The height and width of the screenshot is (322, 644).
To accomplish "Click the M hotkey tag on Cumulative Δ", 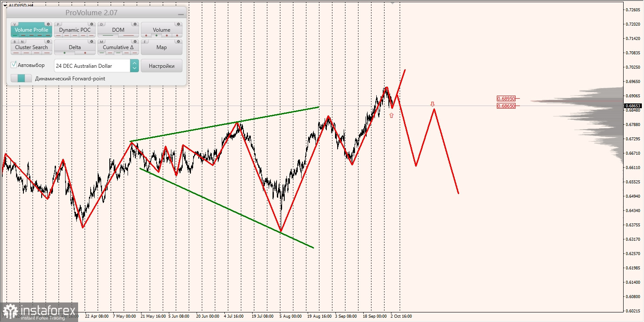I will click(x=102, y=42).
